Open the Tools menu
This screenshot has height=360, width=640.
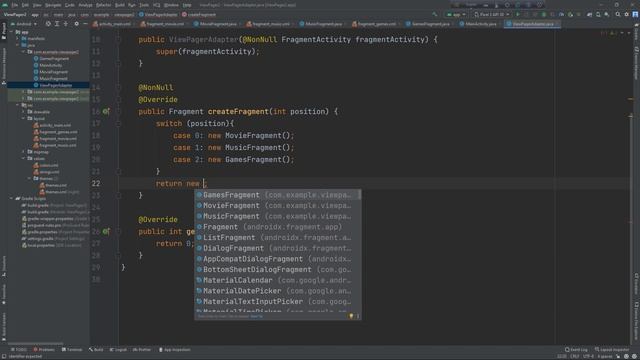[x=144, y=5]
